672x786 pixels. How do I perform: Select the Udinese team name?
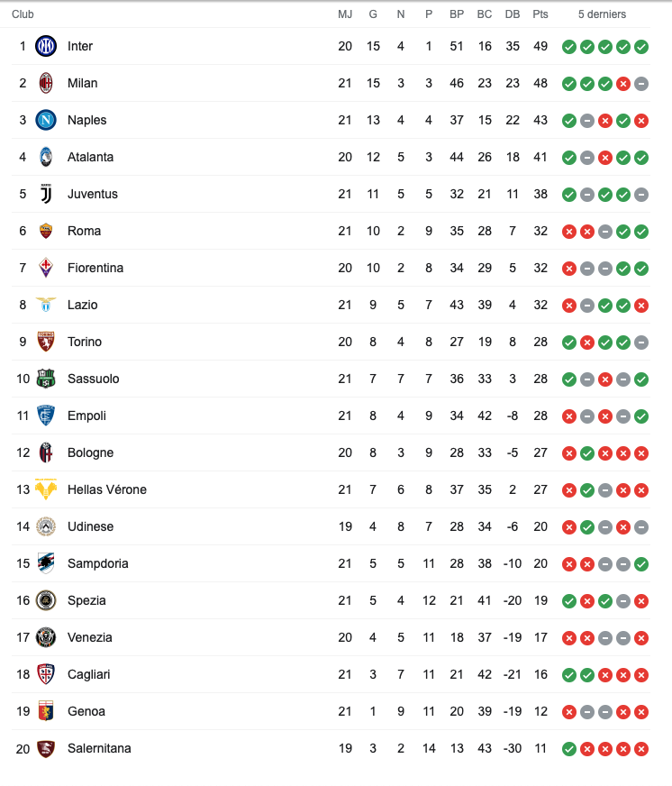coord(90,526)
